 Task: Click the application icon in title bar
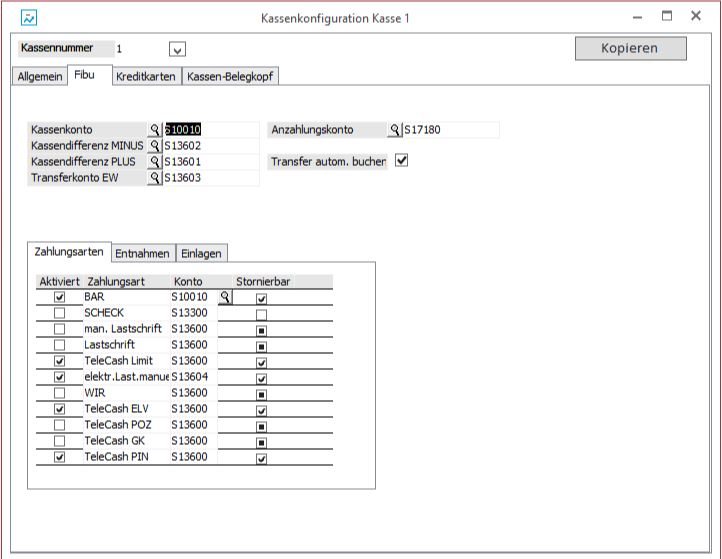[x=29, y=18]
